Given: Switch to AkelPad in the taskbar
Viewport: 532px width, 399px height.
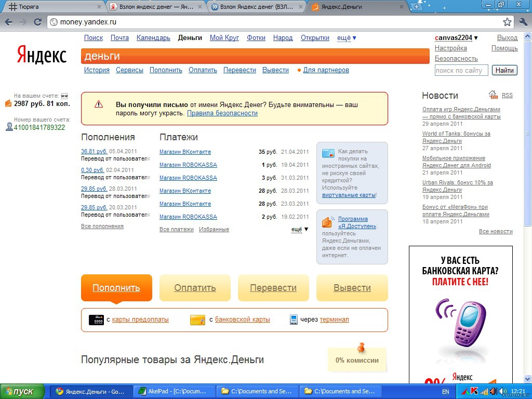Looking at the screenshot, I should pyautogui.click(x=174, y=391).
